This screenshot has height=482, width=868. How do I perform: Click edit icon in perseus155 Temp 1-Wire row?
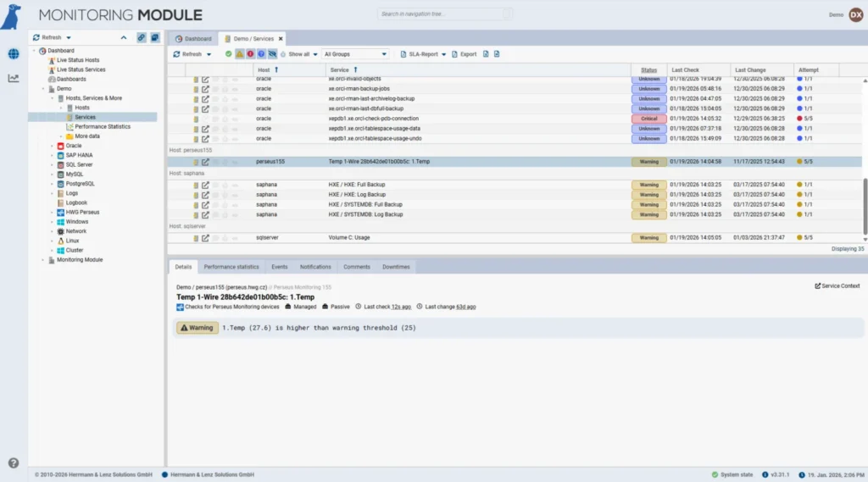(x=205, y=162)
